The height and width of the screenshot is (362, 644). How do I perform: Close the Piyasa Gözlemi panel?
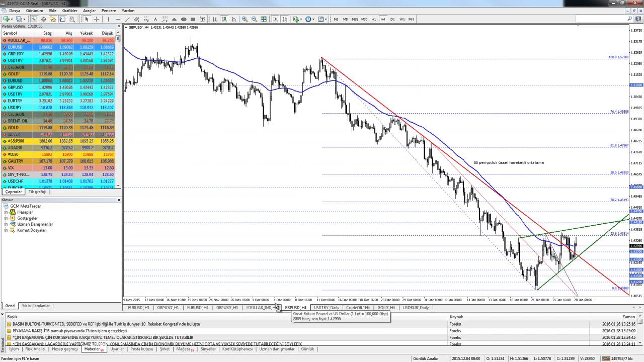(119, 26)
